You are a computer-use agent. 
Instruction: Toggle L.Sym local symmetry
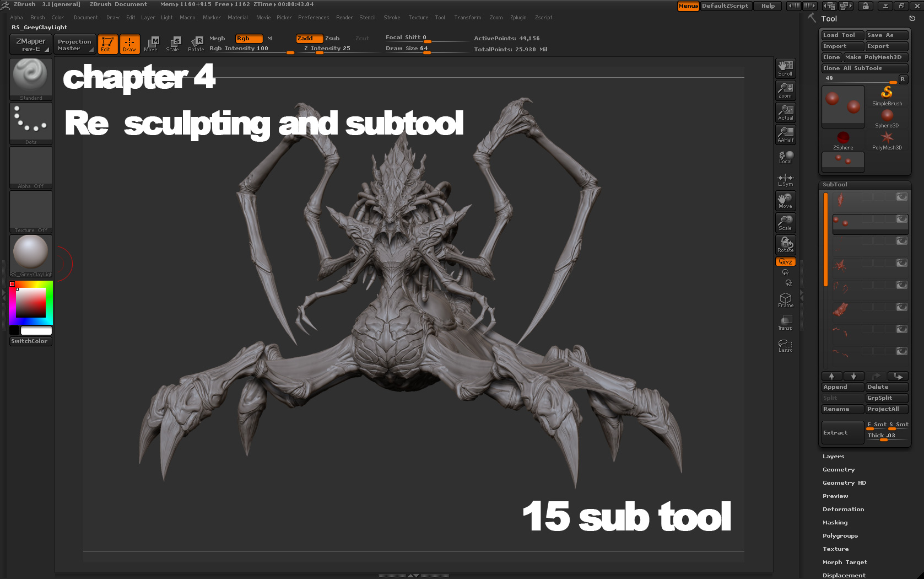(x=785, y=180)
